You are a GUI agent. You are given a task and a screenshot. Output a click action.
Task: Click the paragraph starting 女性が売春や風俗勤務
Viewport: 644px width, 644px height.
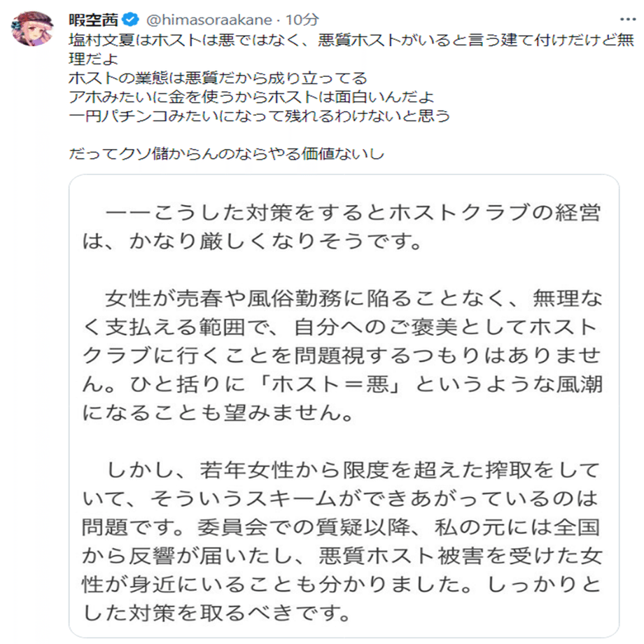342,356
